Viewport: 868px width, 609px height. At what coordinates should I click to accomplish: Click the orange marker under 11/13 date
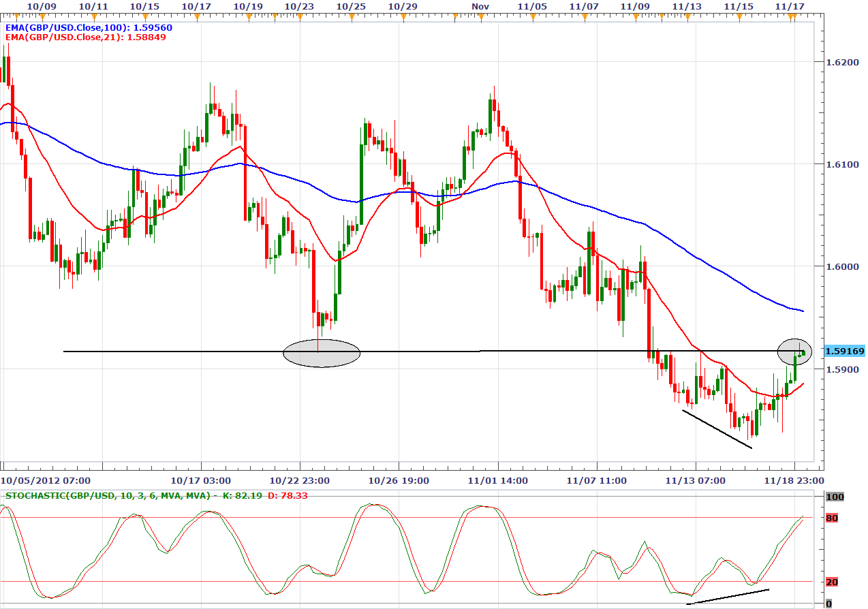687,17
